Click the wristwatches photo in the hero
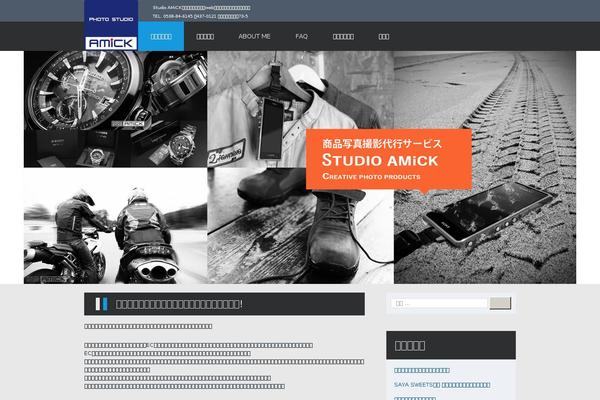The height and width of the screenshot is (400, 600). pos(115,109)
